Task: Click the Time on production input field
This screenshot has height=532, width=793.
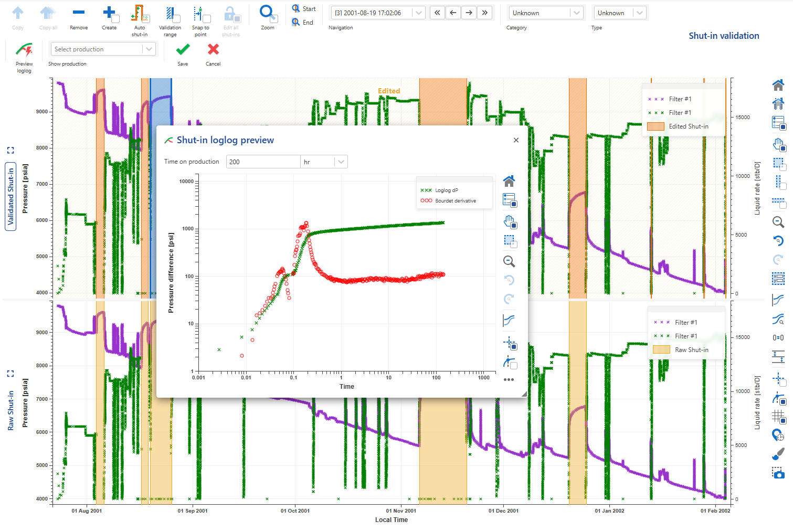Action: [x=263, y=162]
